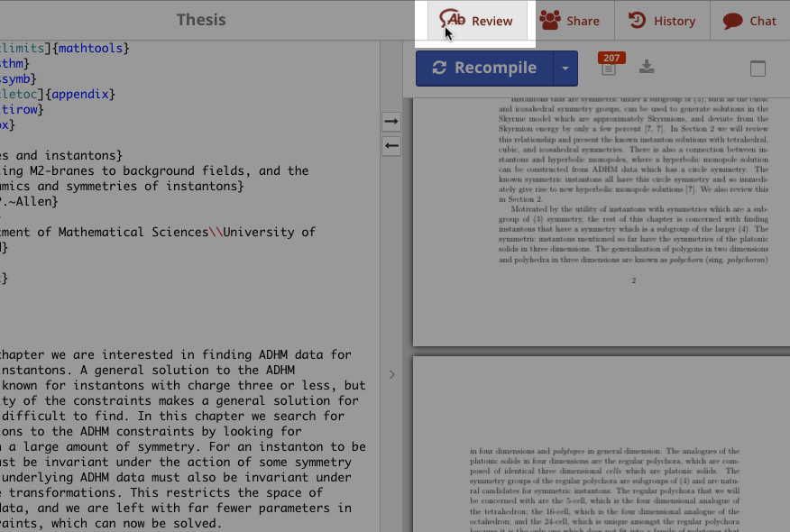790x532 pixels.
Task: Toggle the square checkbox beside the PDF toolbar
Action: (x=758, y=68)
